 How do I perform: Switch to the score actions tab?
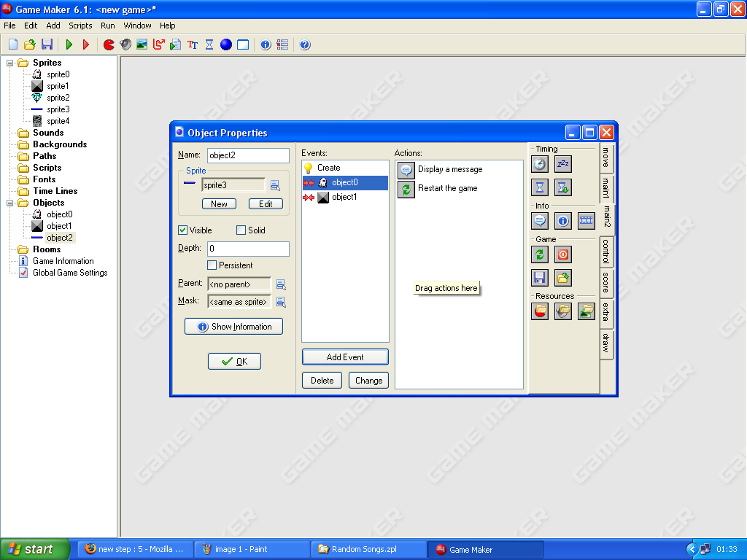(606, 282)
